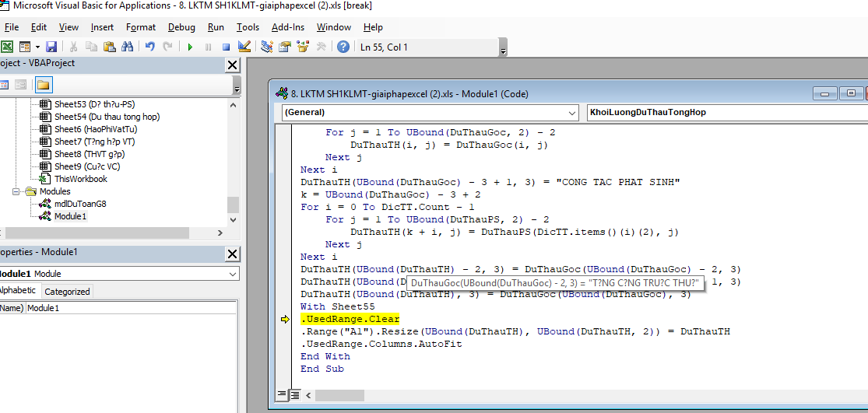Image resolution: width=868 pixels, height=413 pixels.
Task: Toggle Design Mode ruler icon
Action: click(x=244, y=47)
